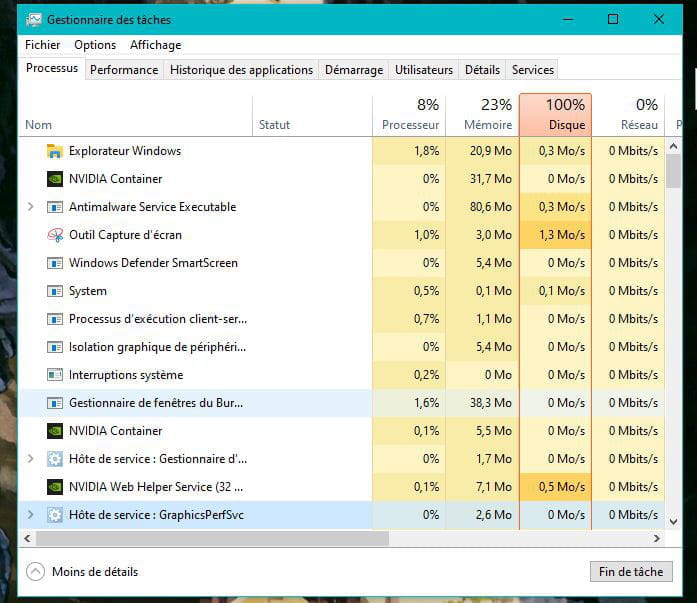Viewport: 697px width, 603px height.
Task: Click the 0,7% processor value
Action: [427, 319]
